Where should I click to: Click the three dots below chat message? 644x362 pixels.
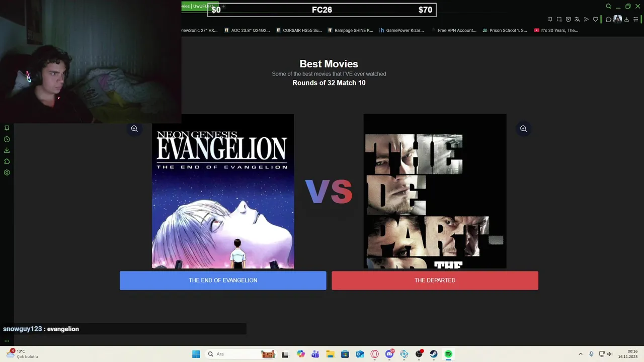click(x=7, y=340)
